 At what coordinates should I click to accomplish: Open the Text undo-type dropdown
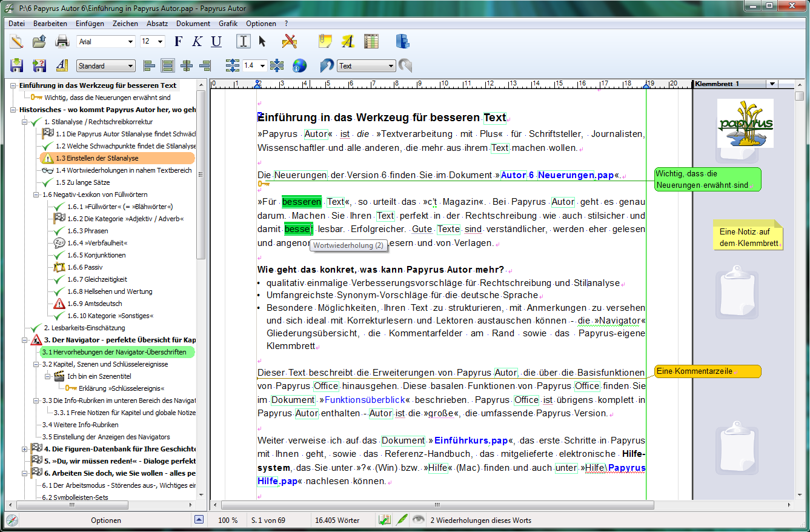tap(391, 66)
